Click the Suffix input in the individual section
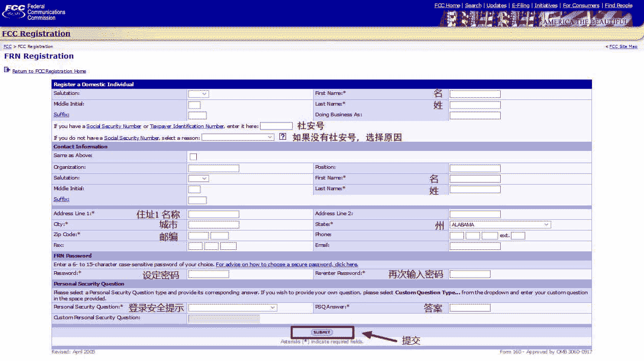Screen dimensions: 644x361 tap(197, 116)
